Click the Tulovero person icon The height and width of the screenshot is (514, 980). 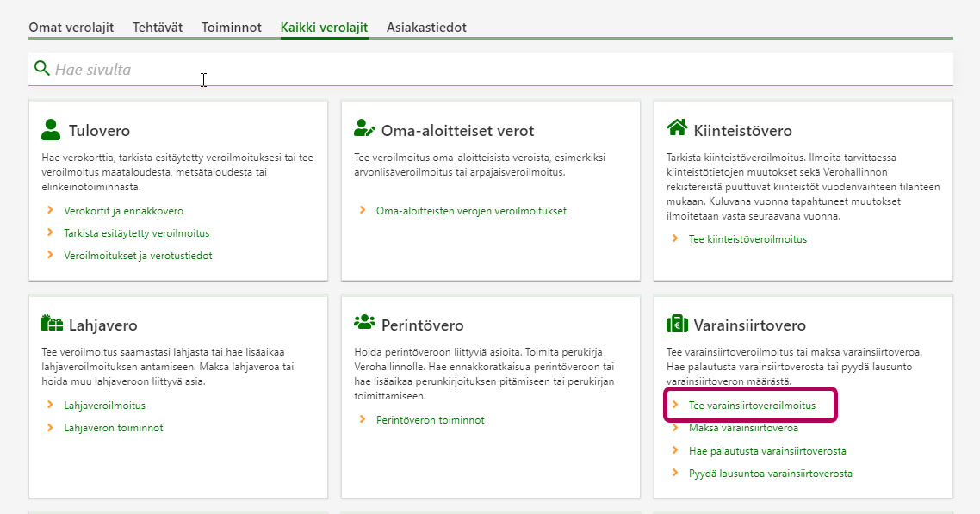tap(51, 130)
